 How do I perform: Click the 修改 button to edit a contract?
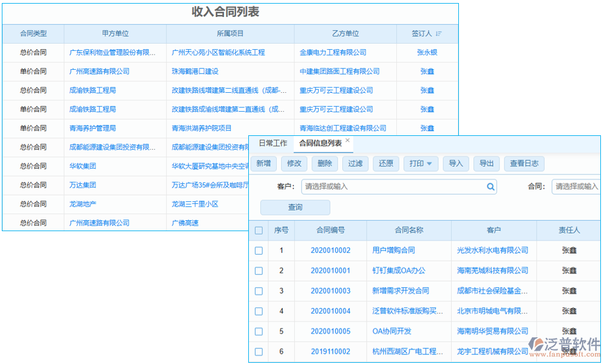coord(294,163)
